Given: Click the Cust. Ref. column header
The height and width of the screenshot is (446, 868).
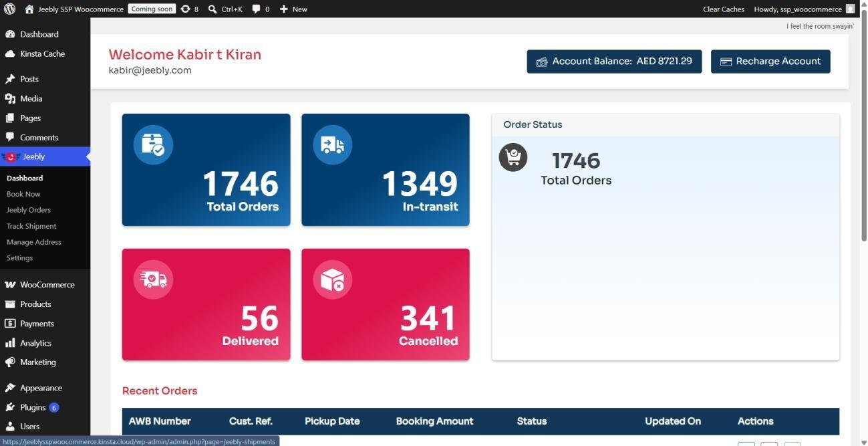Looking at the screenshot, I should [x=251, y=421].
